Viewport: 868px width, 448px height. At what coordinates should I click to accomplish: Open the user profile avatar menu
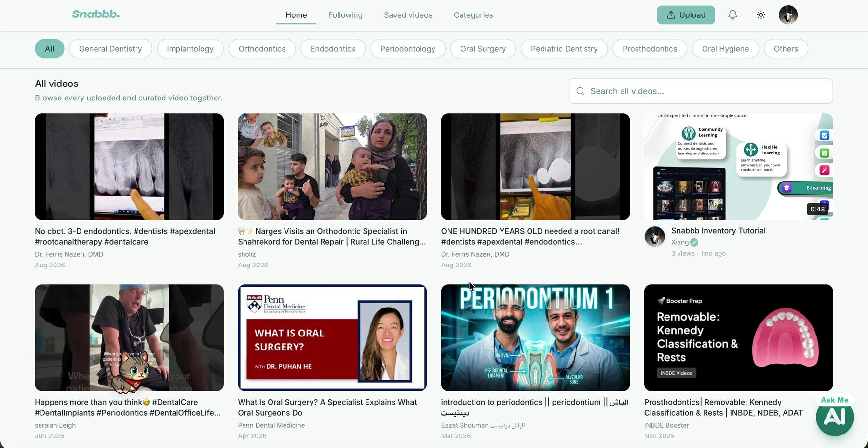coord(788,15)
